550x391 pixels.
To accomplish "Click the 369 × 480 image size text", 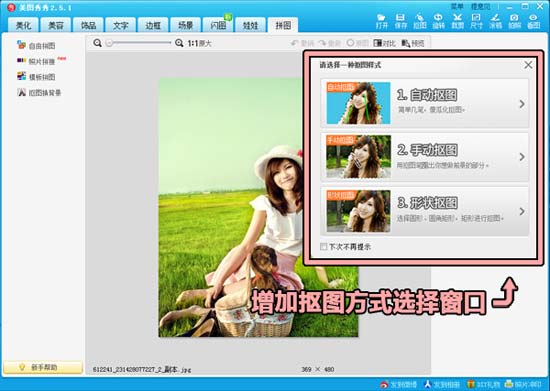I will (x=317, y=369).
